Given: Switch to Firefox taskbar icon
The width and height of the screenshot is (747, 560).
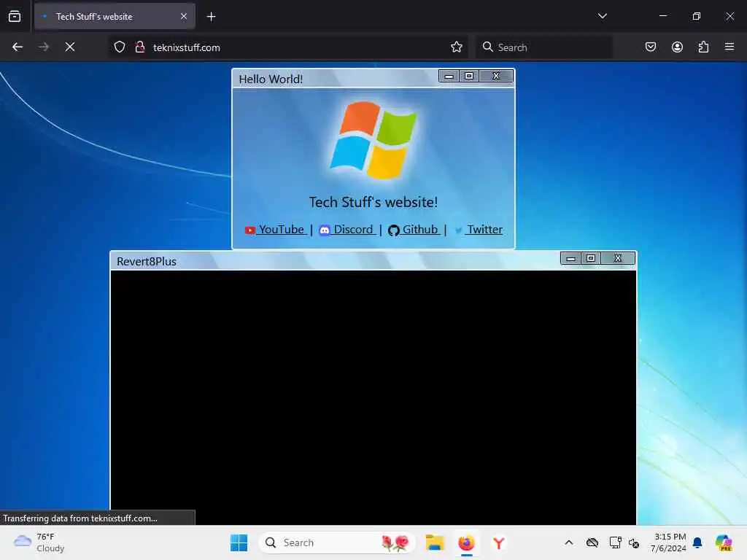Looking at the screenshot, I should point(466,542).
